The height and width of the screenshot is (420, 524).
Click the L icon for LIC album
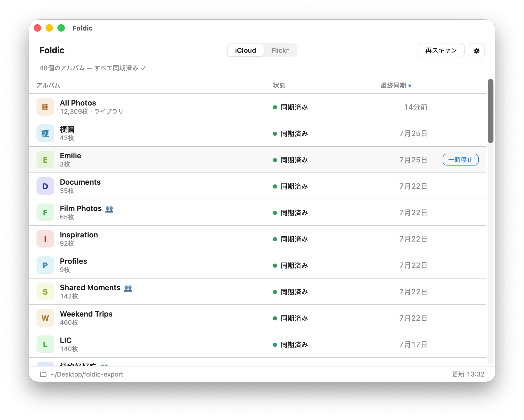pyautogui.click(x=45, y=344)
